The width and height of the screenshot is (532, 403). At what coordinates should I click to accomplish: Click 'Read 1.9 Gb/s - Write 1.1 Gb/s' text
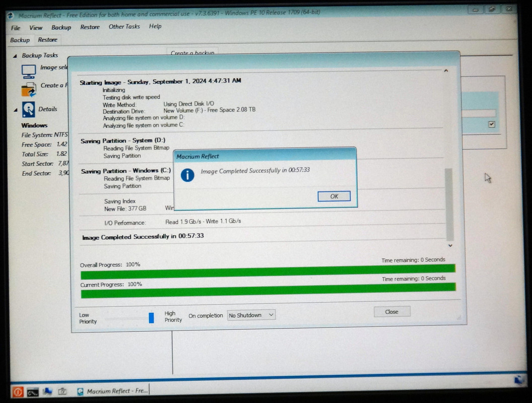203,222
